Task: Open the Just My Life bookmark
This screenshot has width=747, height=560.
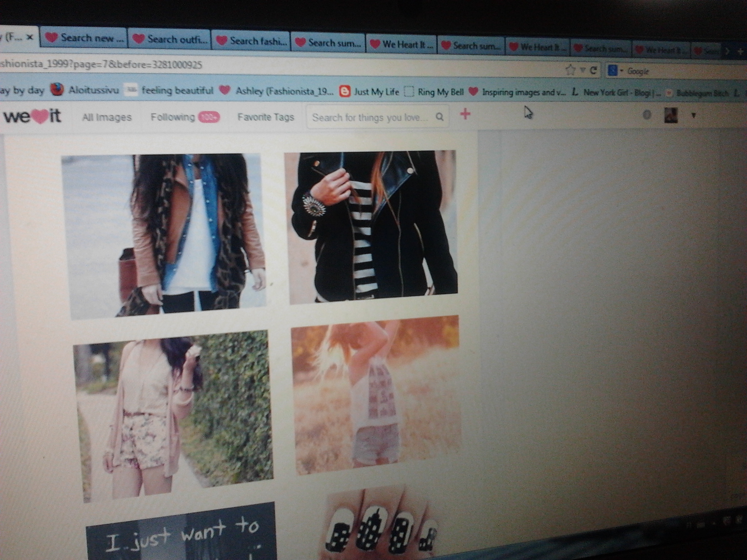Action: click(x=369, y=92)
